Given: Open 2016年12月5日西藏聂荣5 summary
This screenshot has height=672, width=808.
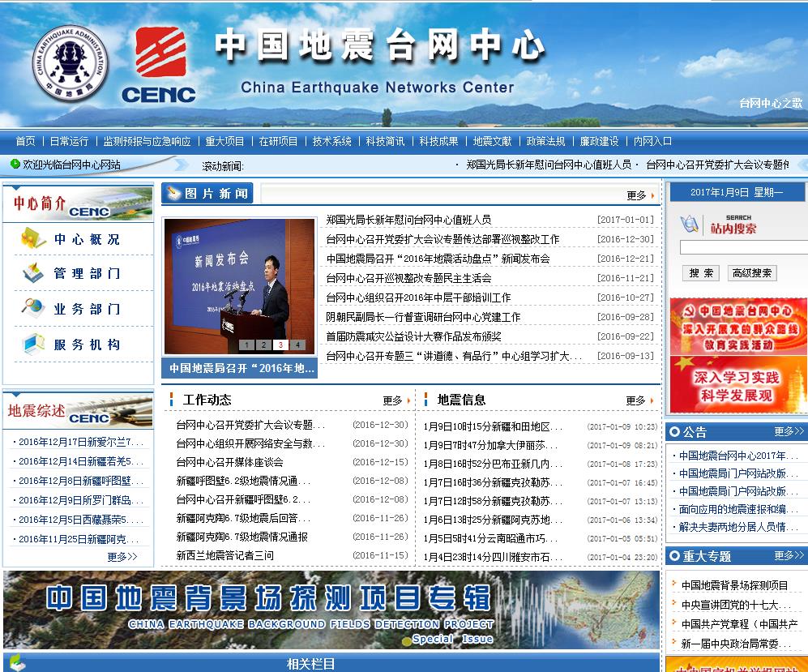Looking at the screenshot, I should 81,520.
